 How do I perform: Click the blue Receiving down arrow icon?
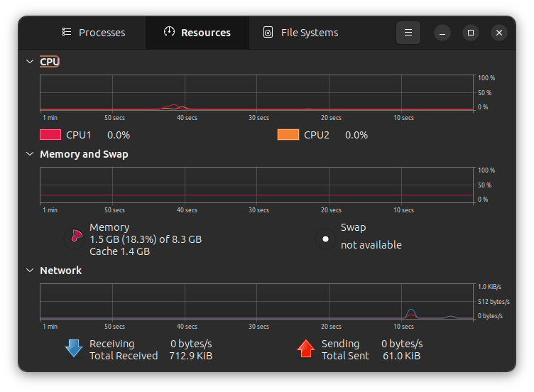click(x=74, y=349)
